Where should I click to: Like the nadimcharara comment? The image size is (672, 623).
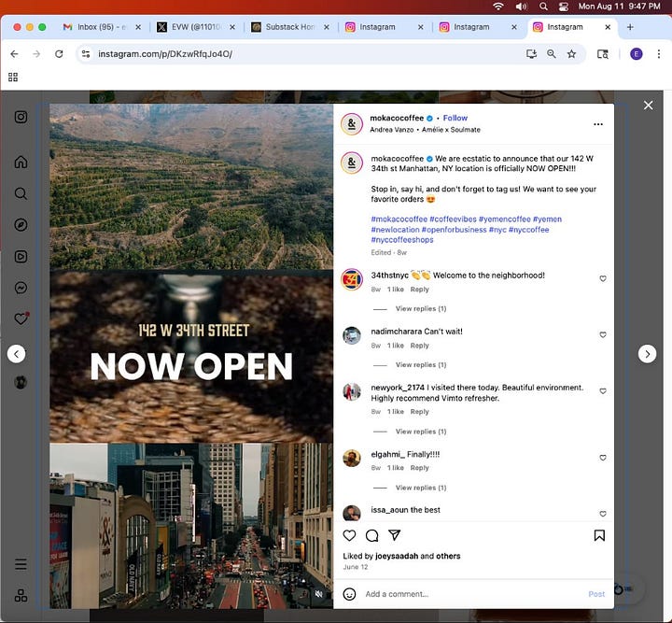pos(603,335)
